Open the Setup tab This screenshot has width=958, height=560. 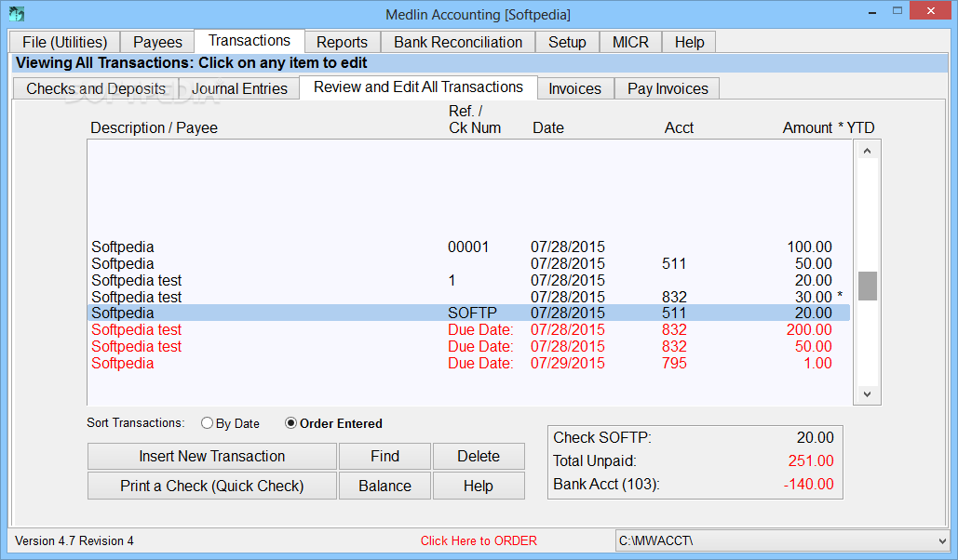click(x=567, y=42)
